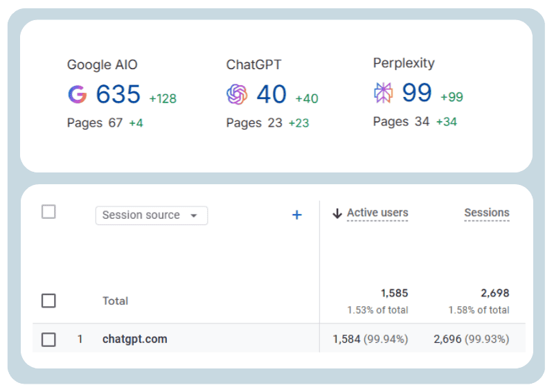Click row number 1 in the table
Viewport: 554px width, 392px height.
[x=80, y=339]
